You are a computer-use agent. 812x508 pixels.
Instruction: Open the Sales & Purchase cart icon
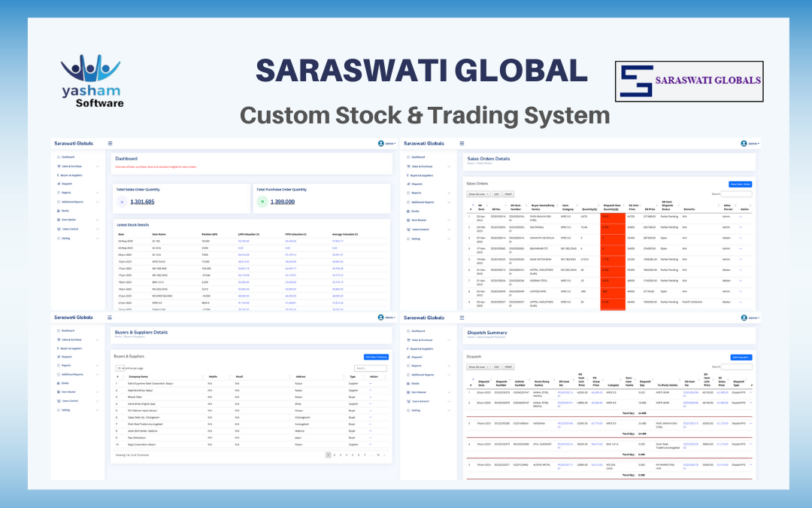[59, 166]
